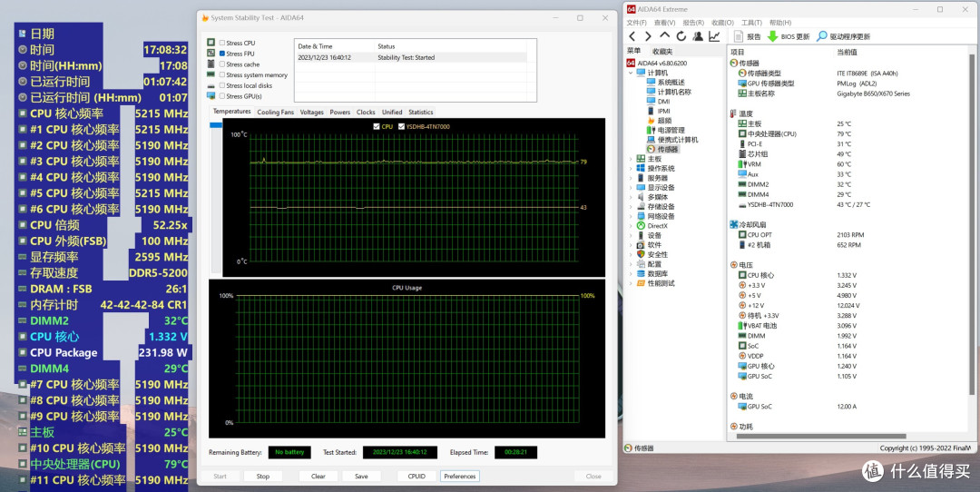Click the Refresh arrow icon in AIDA64 toolbar

point(681,36)
